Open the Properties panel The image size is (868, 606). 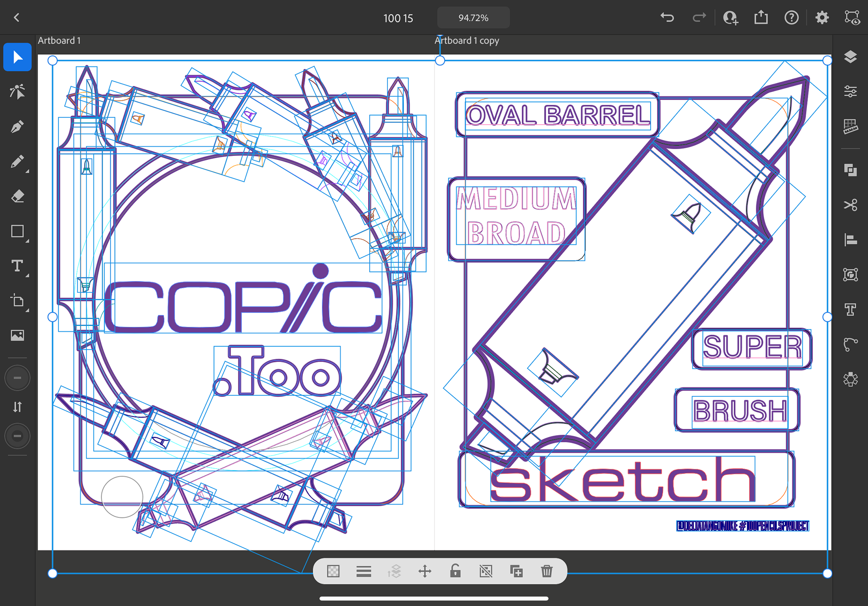coord(850,92)
